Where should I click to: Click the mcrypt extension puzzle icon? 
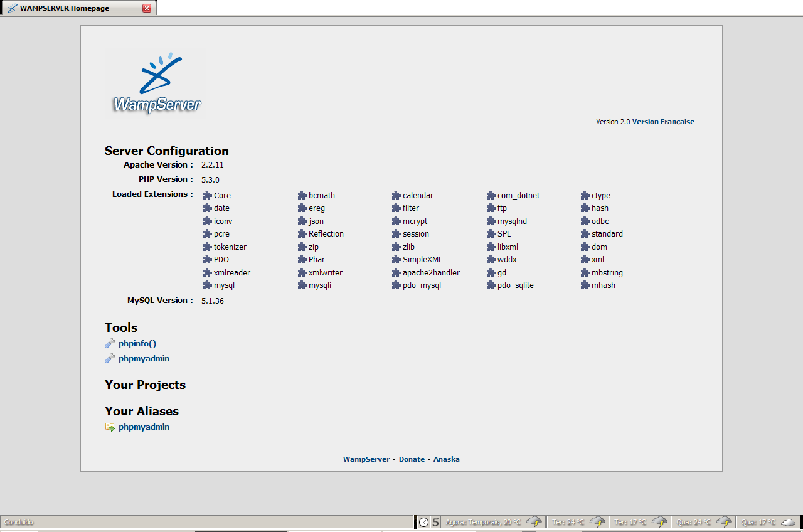[396, 221]
